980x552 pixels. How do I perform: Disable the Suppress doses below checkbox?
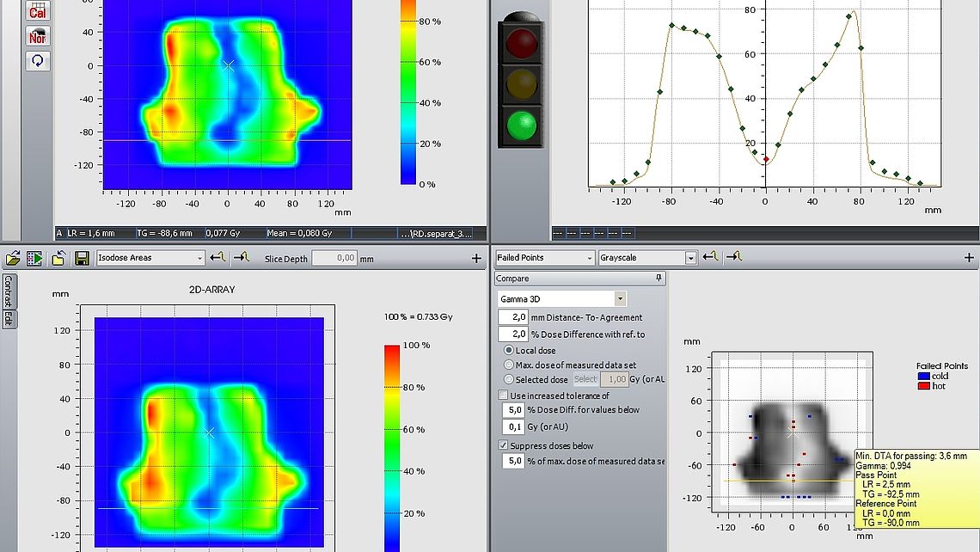pyautogui.click(x=503, y=445)
